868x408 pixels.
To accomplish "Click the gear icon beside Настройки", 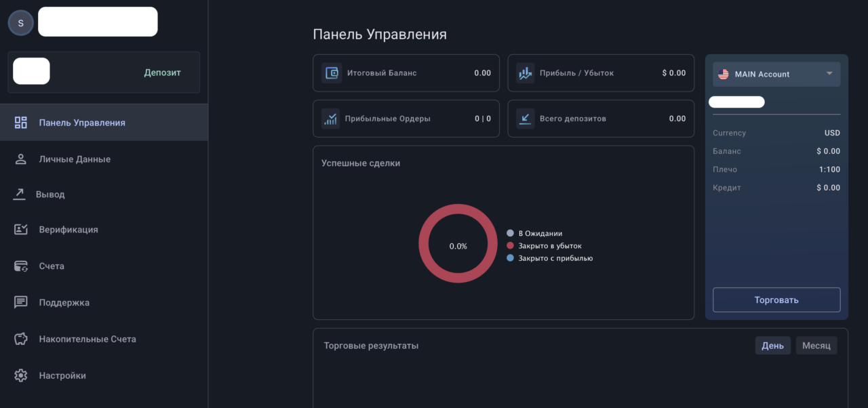I will (21, 375).
